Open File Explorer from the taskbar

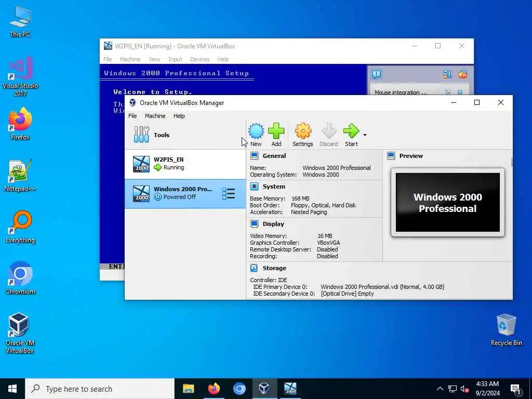pyautogui.click(x=188, y=389)
